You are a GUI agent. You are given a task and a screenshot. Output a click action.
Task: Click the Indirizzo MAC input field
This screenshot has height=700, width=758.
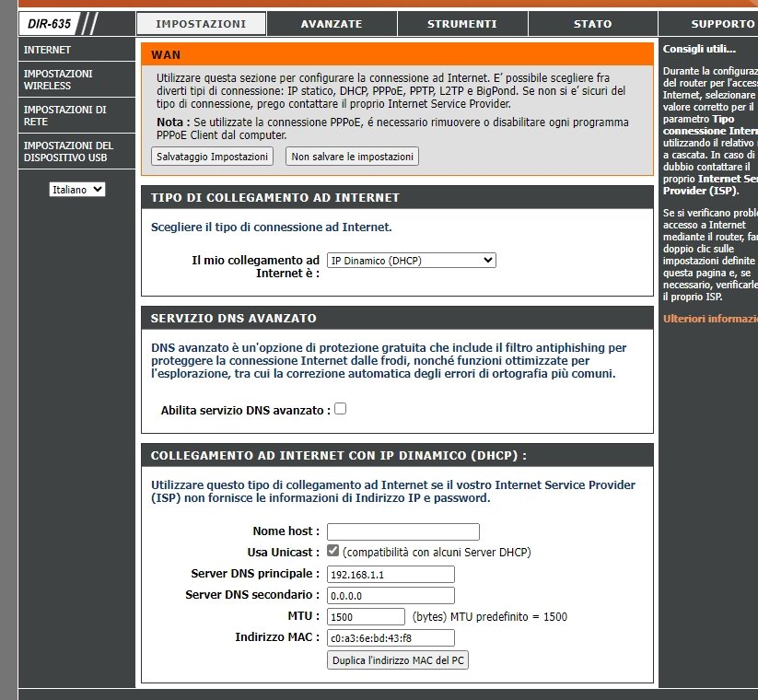tap(391, 638)
